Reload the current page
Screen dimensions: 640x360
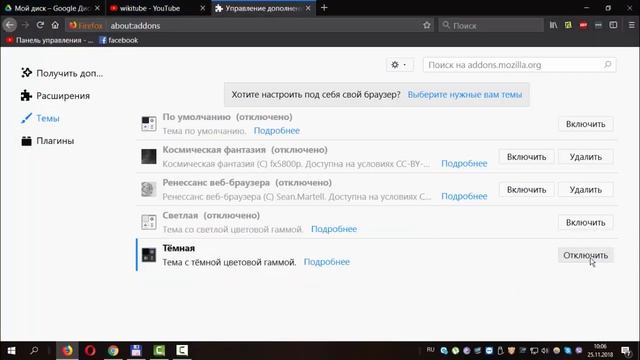point(40,25)
